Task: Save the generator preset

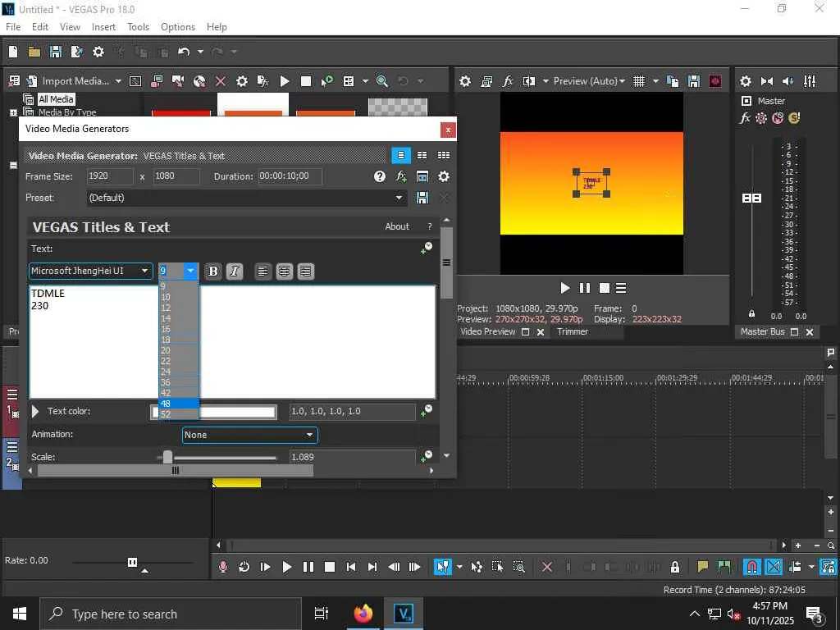Action: (x=422, y=198)
